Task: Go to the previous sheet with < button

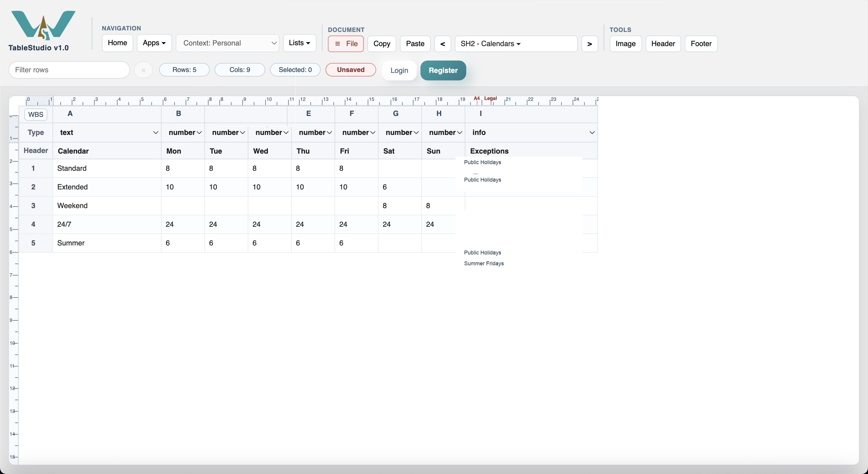Action: pyautogui.click(x=442, y=44)
